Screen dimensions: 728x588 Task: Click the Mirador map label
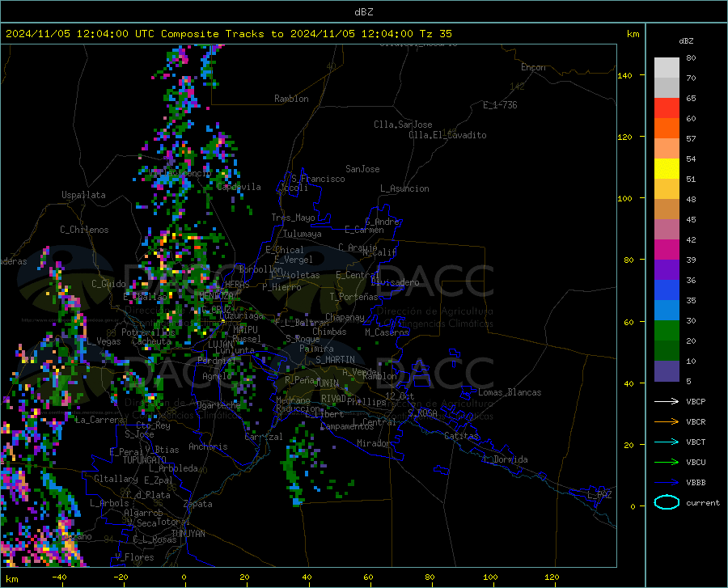(x=373, y=443)
